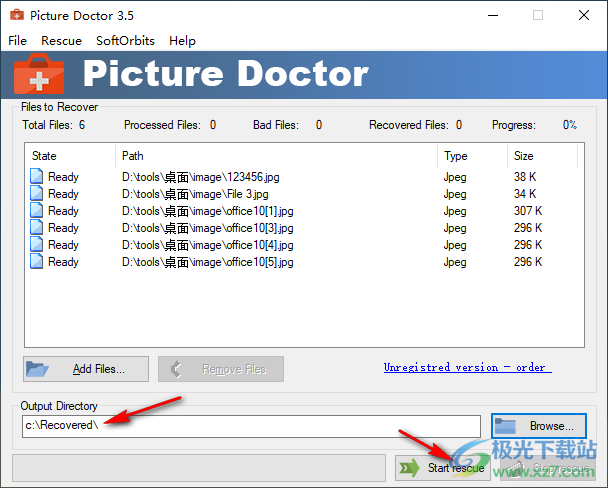Image resolution: width=608 pixels, height=488 pixels.
Task: Click file icon for office10[1].jpg row
Action: click(36, 210)
